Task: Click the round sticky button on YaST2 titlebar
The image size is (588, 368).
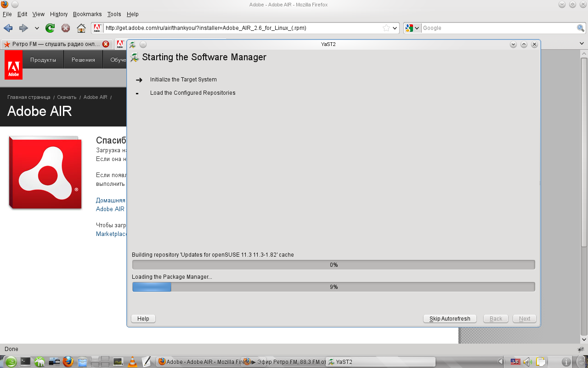Action: pos(143,45)
